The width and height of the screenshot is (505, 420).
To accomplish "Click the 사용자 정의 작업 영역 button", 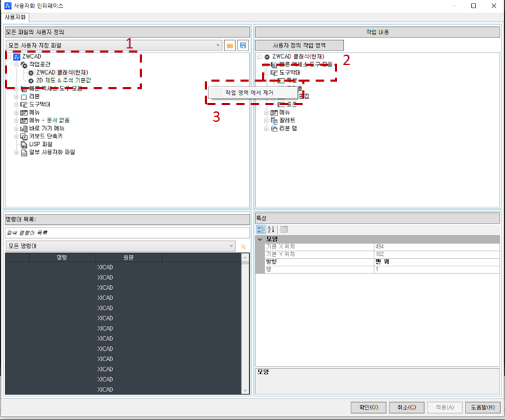I will (x=300, y=46).
